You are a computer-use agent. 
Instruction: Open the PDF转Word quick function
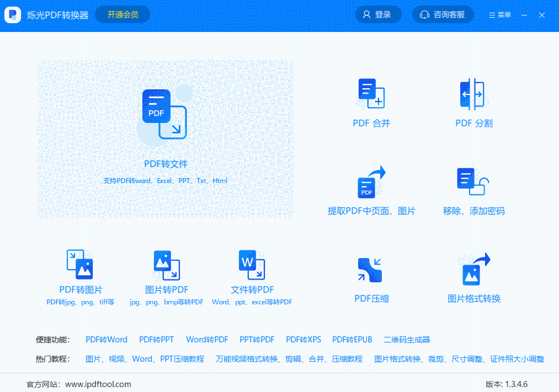107,340
